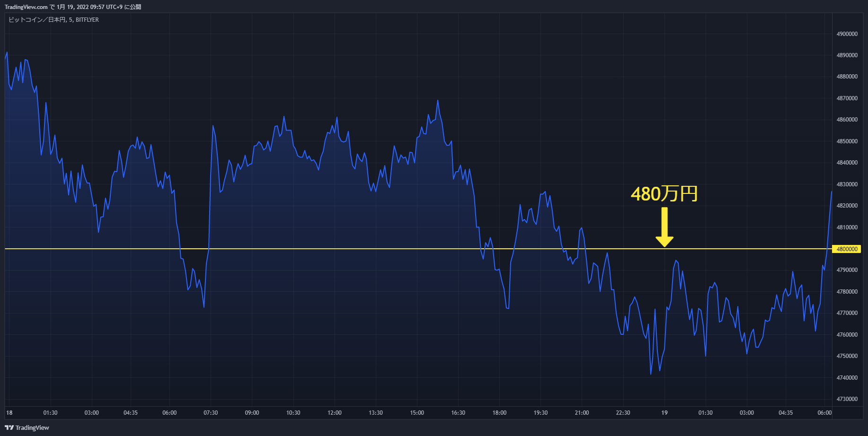The height and width of the screenshot is (436, 868).
Task: Click the 19:30 time label
Action: (x=540, y=413)
